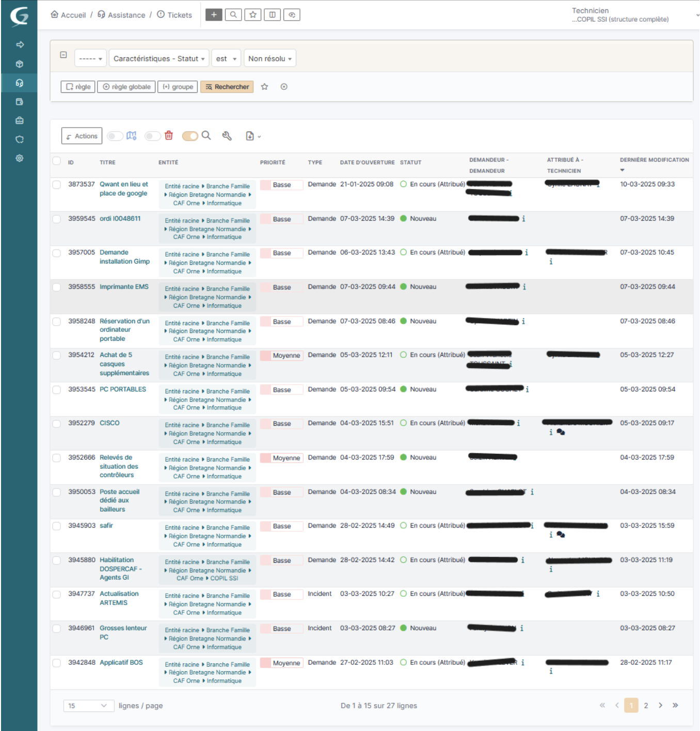
Task: Click info icon beside ordi I0048611 requester
Action: click(x=523, y=219)
